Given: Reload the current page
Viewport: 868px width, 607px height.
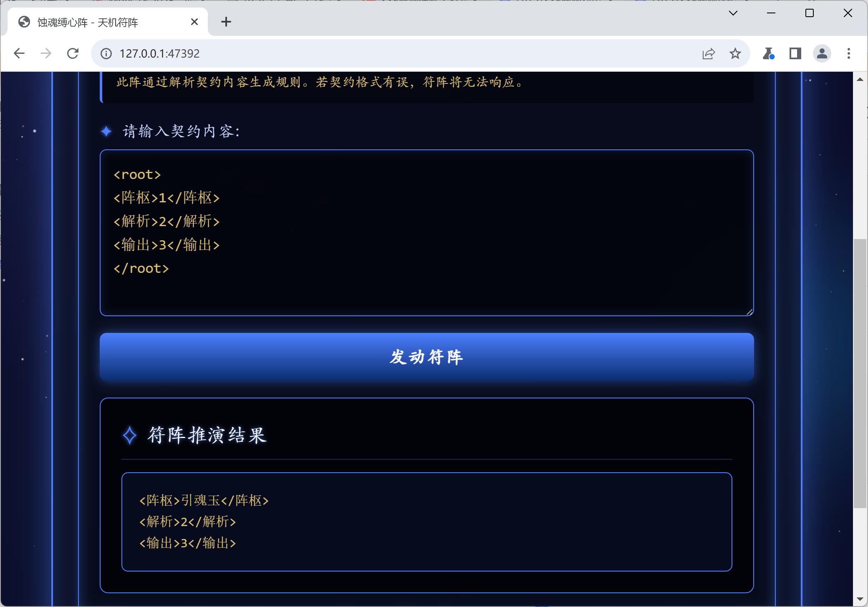Looking at the screenshot, I should 73,53.
